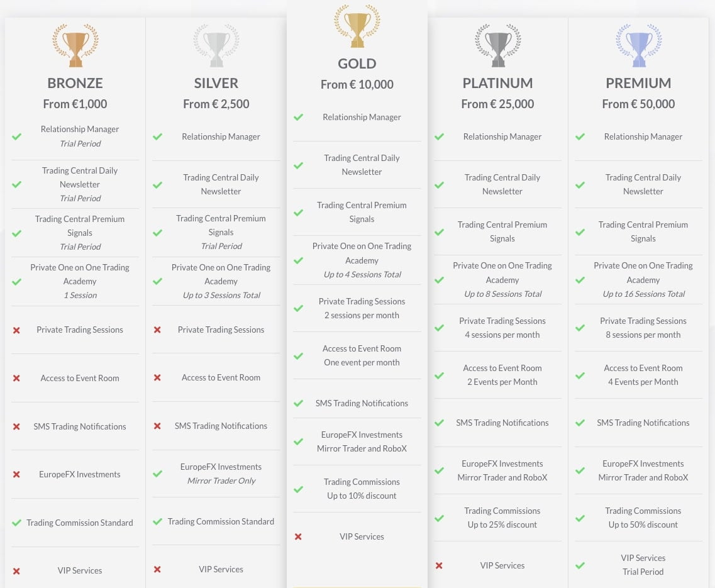Viewport: 715px width, 588px height.
Task: Click Premium's Up to 50% discount text
Action: (643, 524)
